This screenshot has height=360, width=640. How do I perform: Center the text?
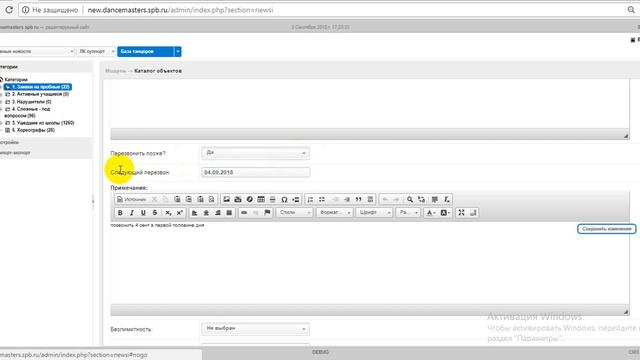[206, 213]
